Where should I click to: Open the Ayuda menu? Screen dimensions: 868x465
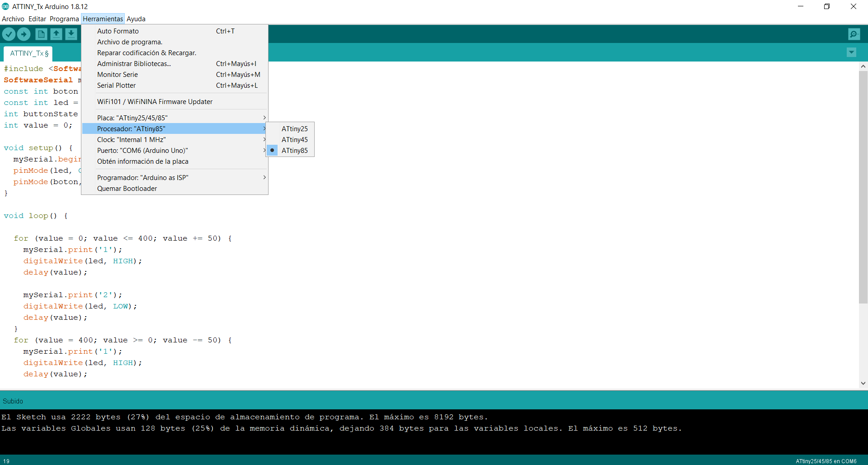click(136, 19)
